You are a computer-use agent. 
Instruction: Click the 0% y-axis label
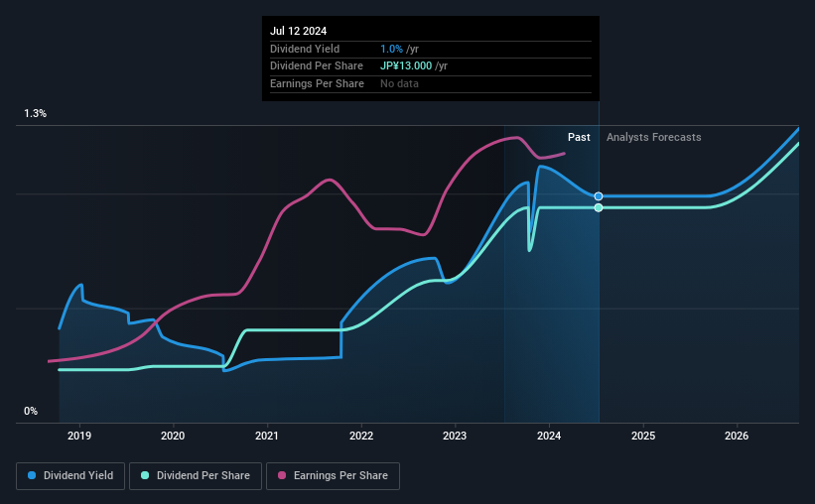click(x=31, y=411)
